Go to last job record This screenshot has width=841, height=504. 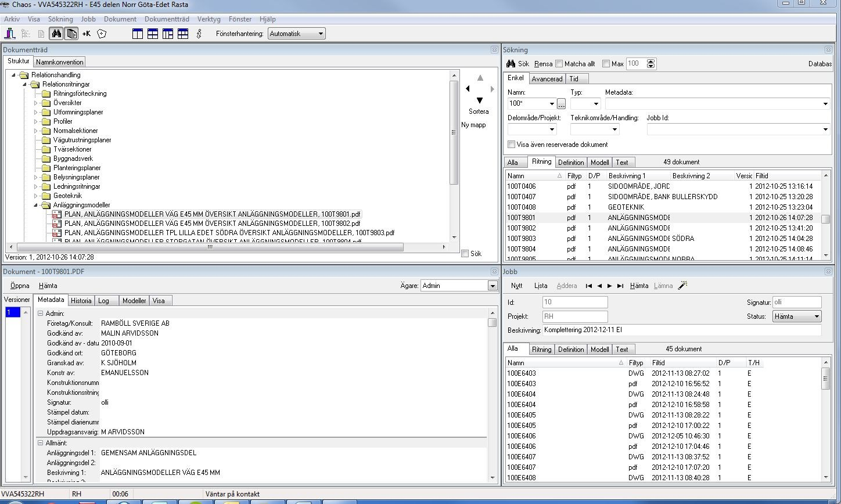[x=620, y=286]
